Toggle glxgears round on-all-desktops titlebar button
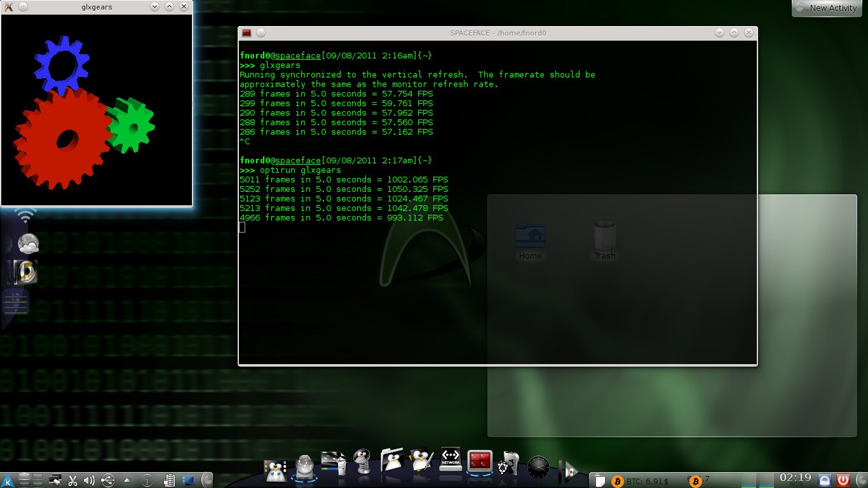 point(23,6)
